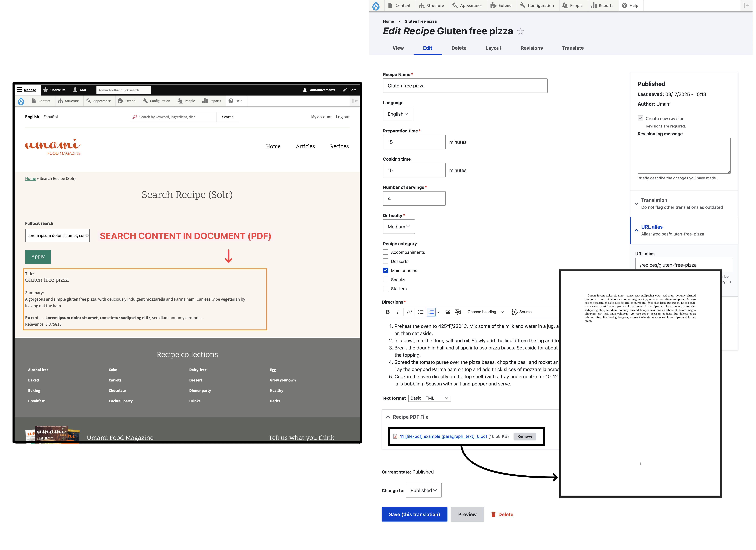Screen dimensions: 756x550
Task: Click the Drupal drop logo in edit toolbar
Action: [x=376, y=6]
